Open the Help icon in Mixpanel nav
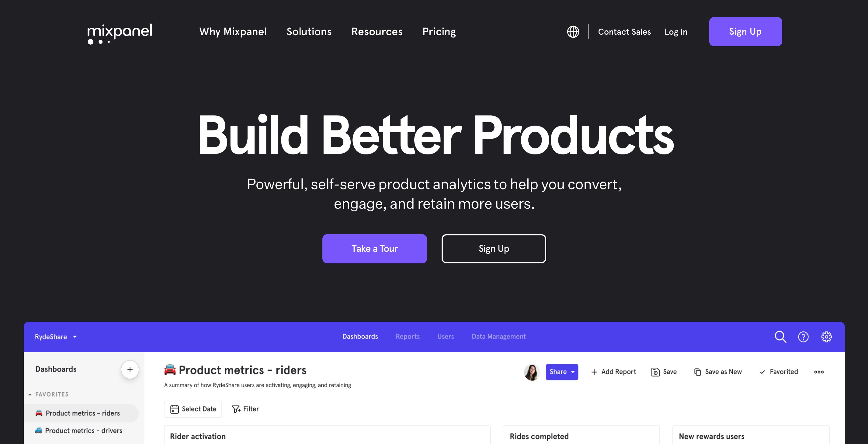The image size is (868, 444). [804, 337]
